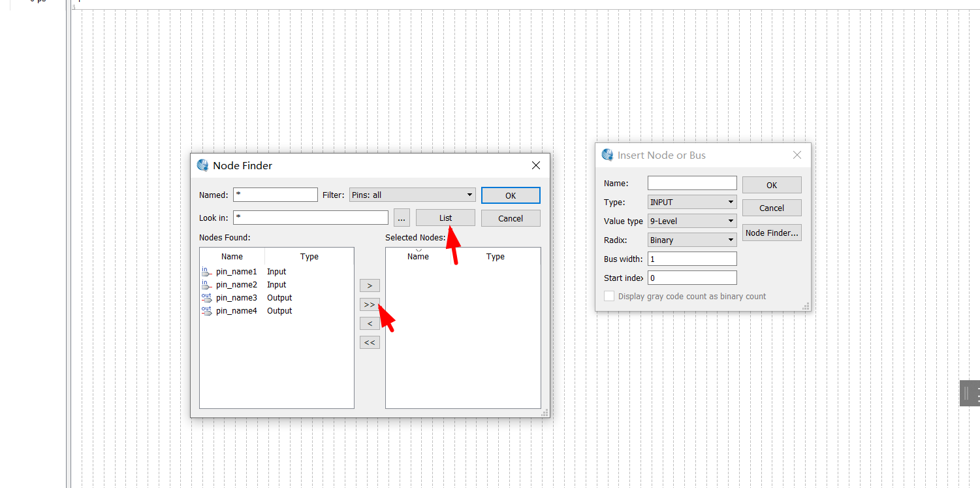Click the browse (...) button beside Look in
The image size is (980, 488).
tap(402, 218)
